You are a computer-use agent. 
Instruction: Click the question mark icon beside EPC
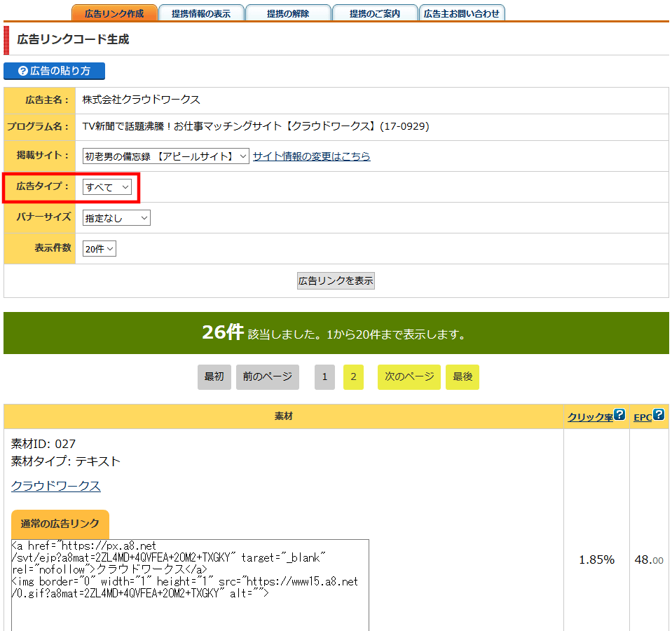(659, 414)
